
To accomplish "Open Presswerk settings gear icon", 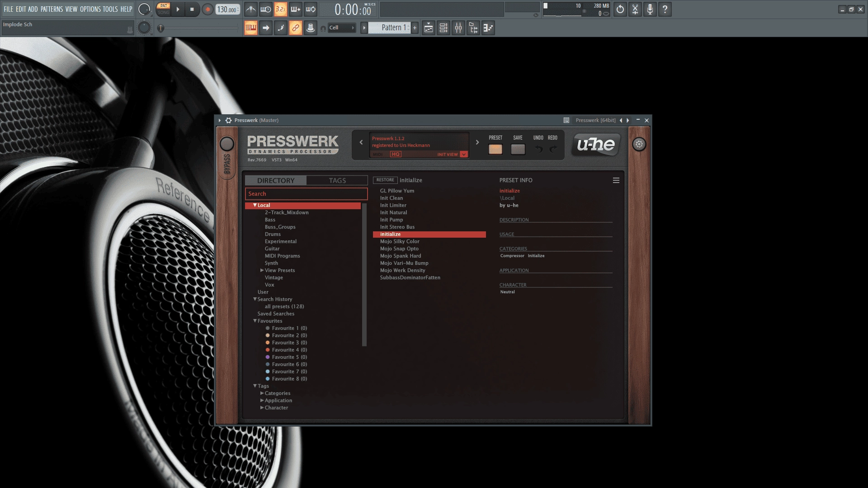I will click(639, 145).
